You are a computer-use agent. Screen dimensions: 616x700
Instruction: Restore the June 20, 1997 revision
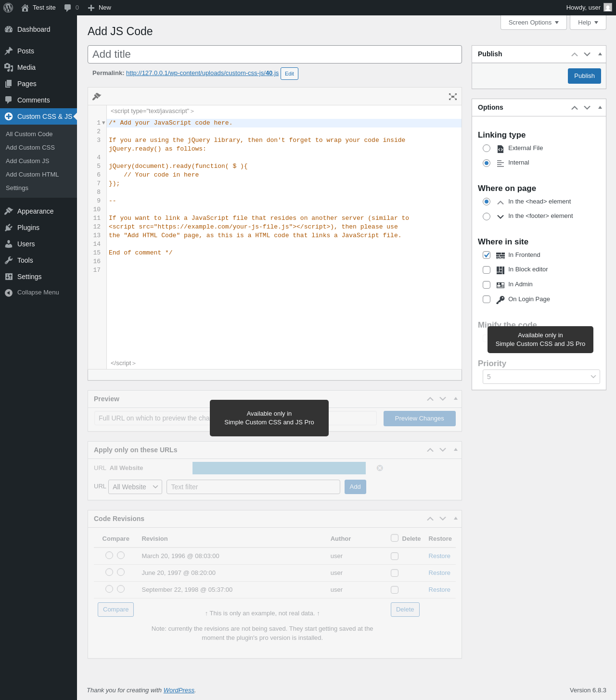[439, 573]
